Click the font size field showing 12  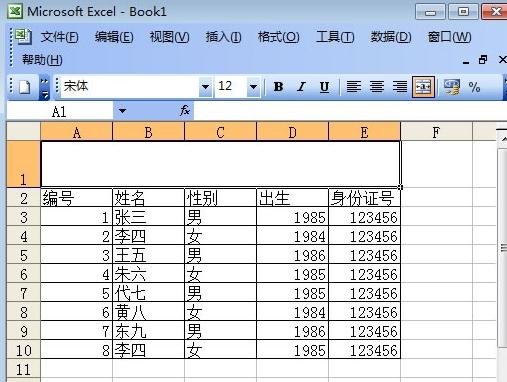(x=231, y=87)
